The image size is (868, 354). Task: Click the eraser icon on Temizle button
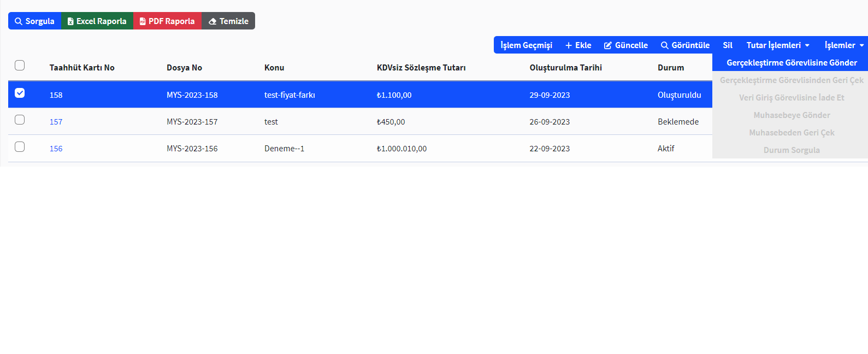(x=212, y=21)
